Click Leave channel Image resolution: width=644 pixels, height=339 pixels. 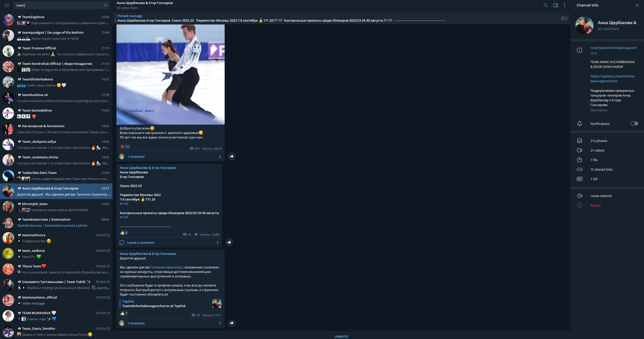point(601,196)
